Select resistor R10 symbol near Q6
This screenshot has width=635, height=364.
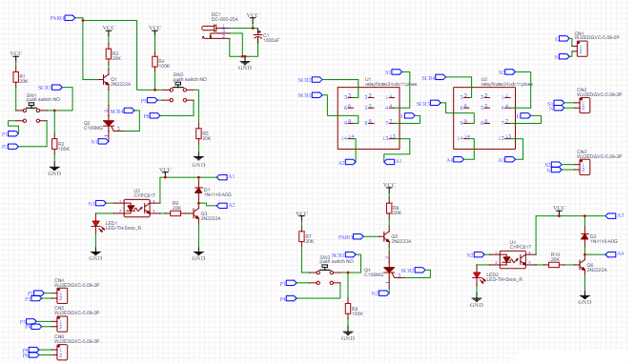(554, 265)
